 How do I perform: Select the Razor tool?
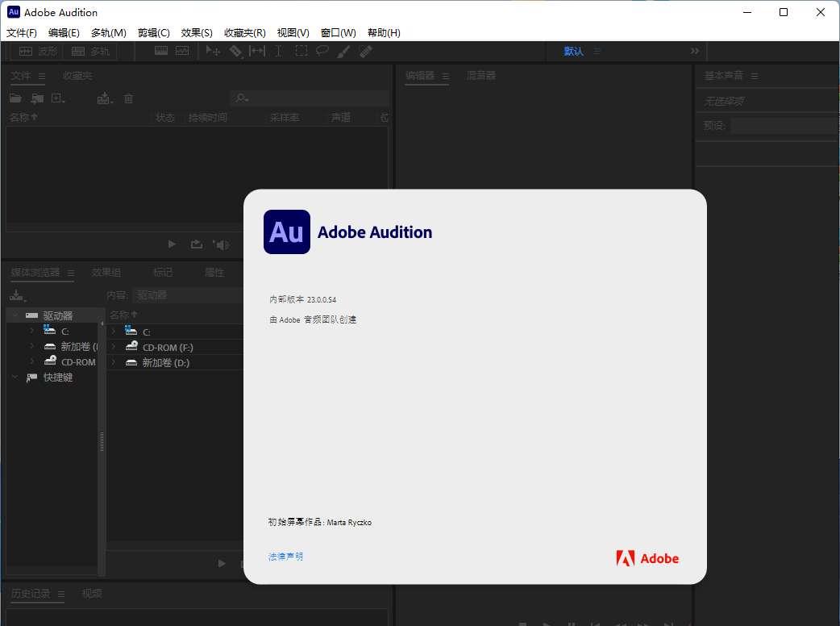tap(235, 50)
